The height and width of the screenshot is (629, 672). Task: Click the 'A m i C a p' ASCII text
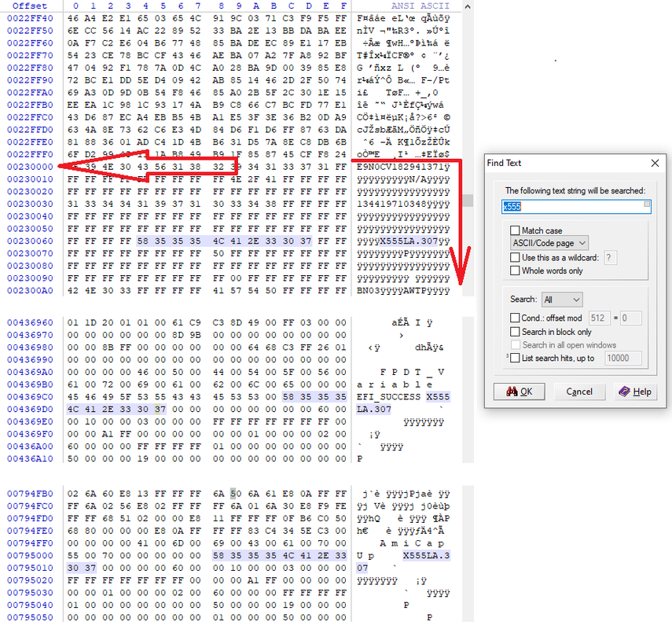412,543
